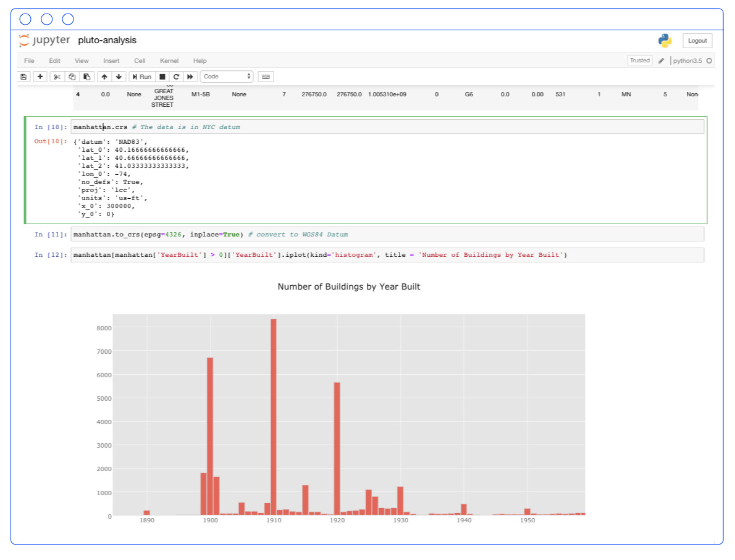Cut the selected cell with the scissors icon

click(57, 76)
